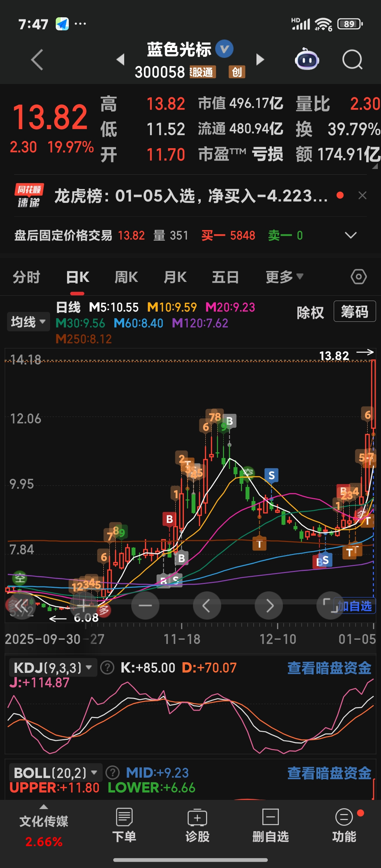The image size is (381, 868).
Task: Open 查看暗盘资金 link beside BOLL
Action: [x=329, y=773]
